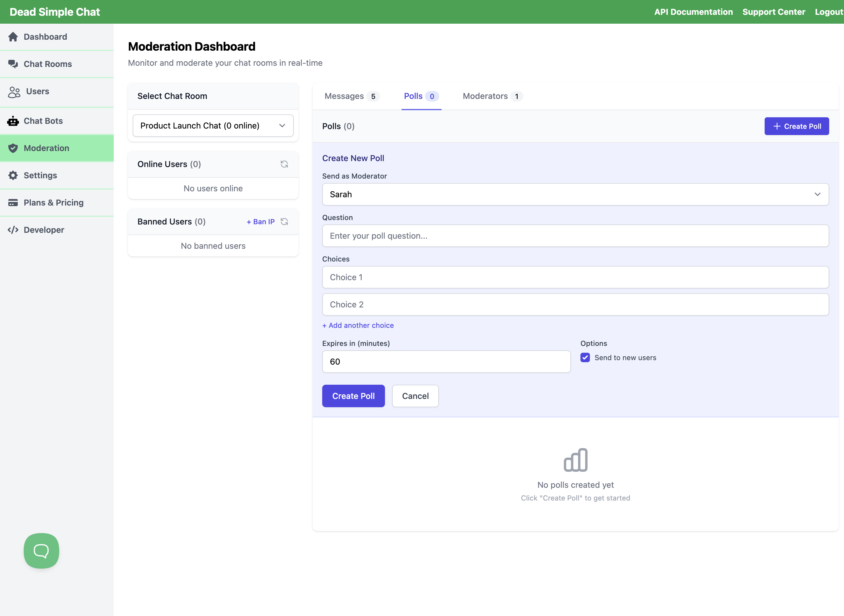
Task: Select the Polls tab
Action: (x=421, y=96)
